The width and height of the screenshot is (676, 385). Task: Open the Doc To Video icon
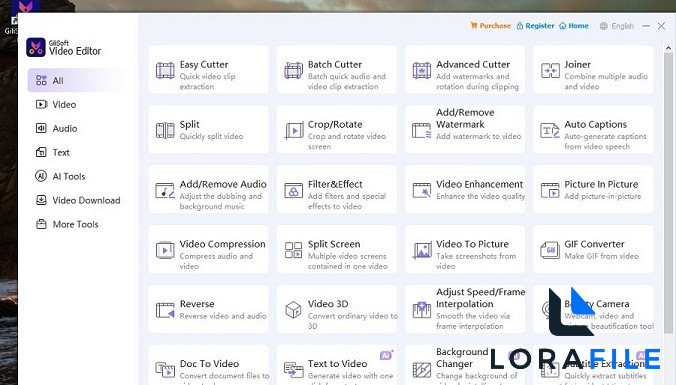(x=165, y=370)
